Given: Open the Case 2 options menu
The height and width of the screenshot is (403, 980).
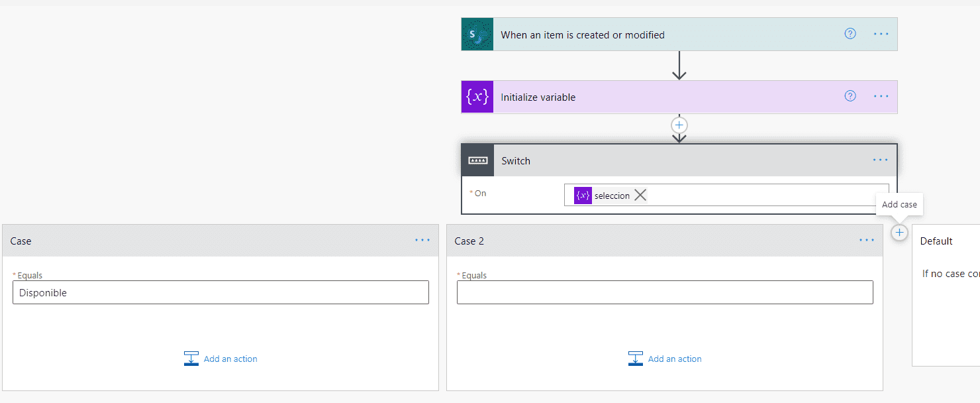Looking at the screenshot, I should pyautogui.click(x=867, y=240).
